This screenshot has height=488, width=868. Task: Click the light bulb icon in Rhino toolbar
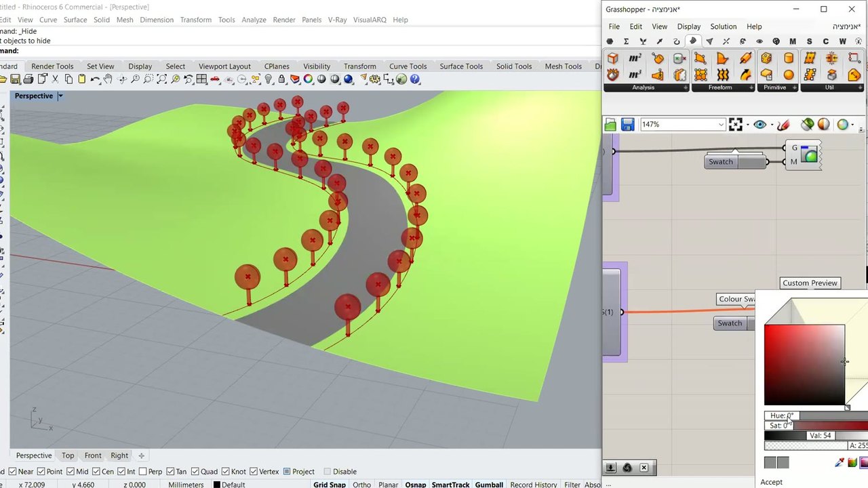(x=269, y=79)
